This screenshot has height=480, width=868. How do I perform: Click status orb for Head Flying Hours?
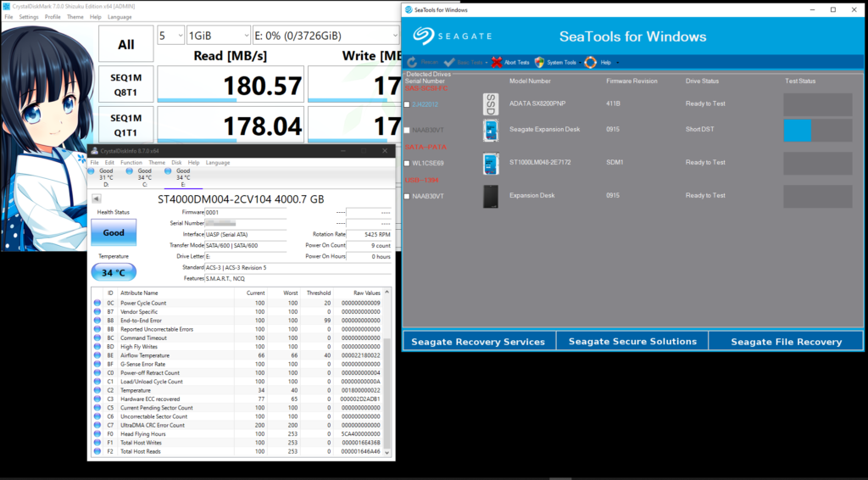[x=97, y=434]
